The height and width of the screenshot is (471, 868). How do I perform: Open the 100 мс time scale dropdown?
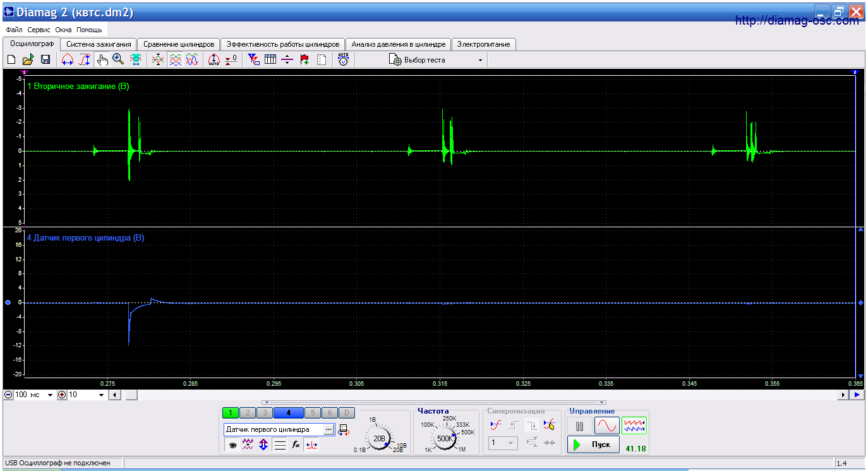point(51,395)
